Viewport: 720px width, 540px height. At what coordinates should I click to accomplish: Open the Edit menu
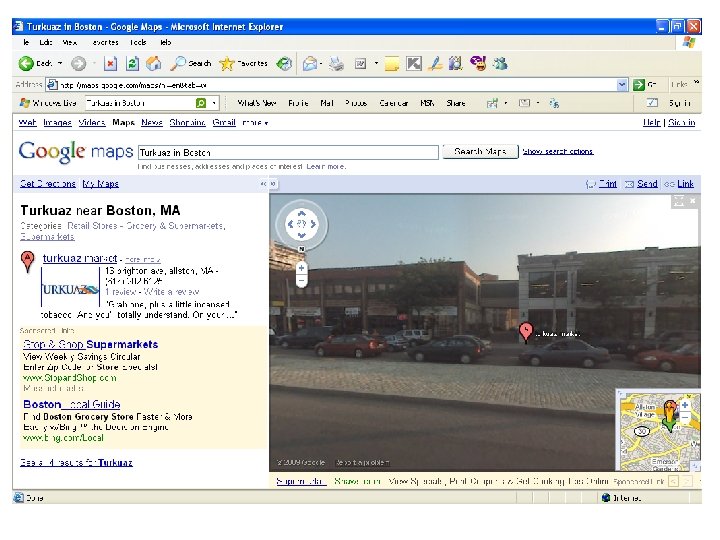[x=45, y=42]
